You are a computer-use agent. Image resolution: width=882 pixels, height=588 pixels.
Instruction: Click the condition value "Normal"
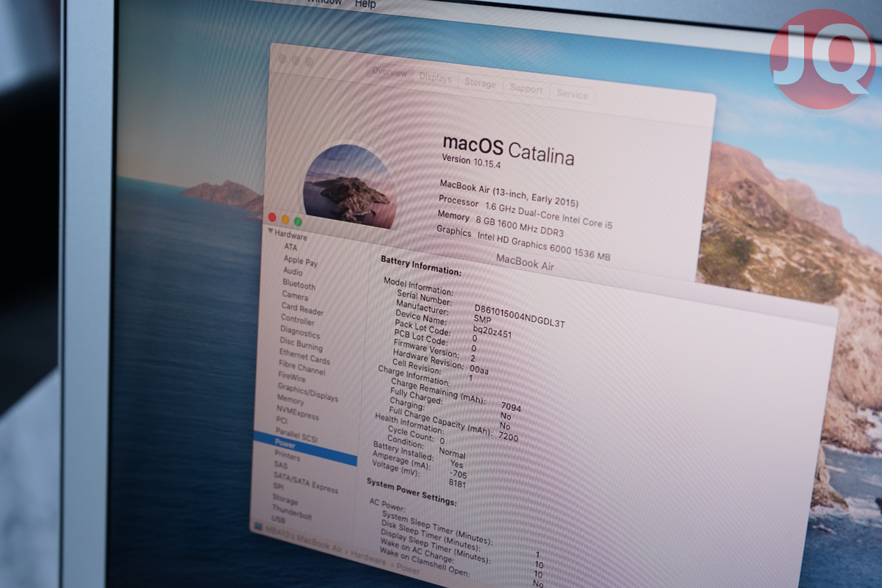coord(452,453)
